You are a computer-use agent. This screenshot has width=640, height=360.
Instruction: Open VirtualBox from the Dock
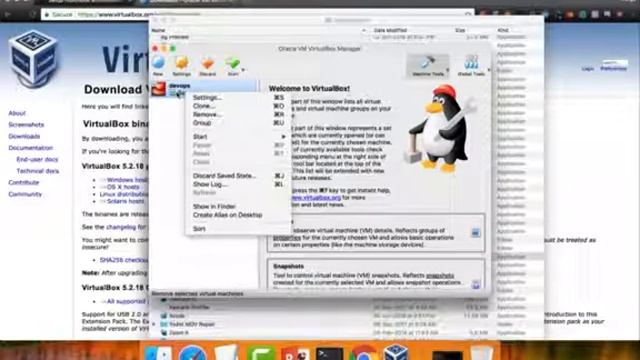(x=395, y=353)
